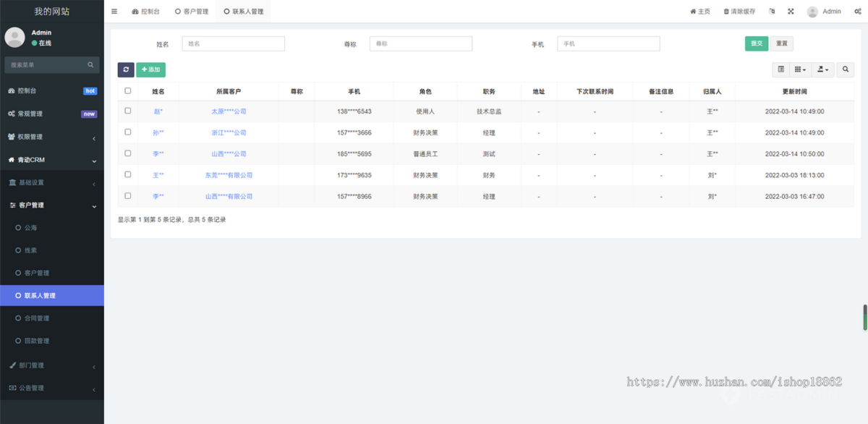Enter fullscreen using the expand icon
The image size is (868, 424).
click(790, 11)
